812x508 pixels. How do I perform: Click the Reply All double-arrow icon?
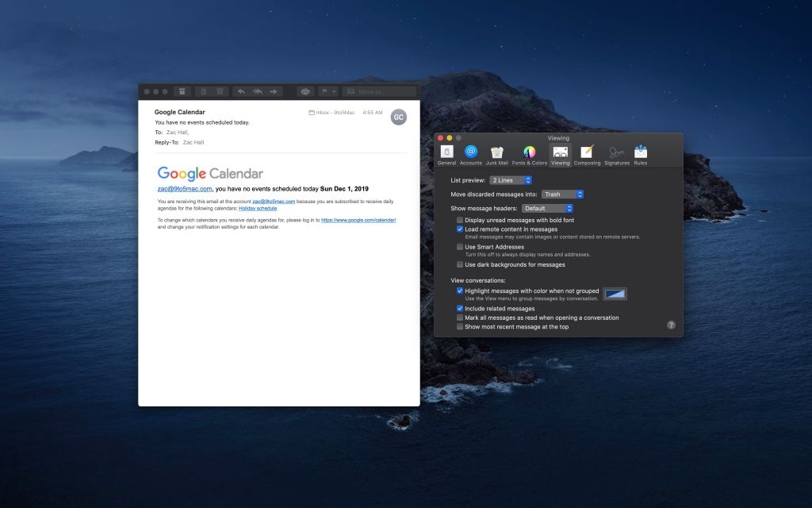point(258,92)
